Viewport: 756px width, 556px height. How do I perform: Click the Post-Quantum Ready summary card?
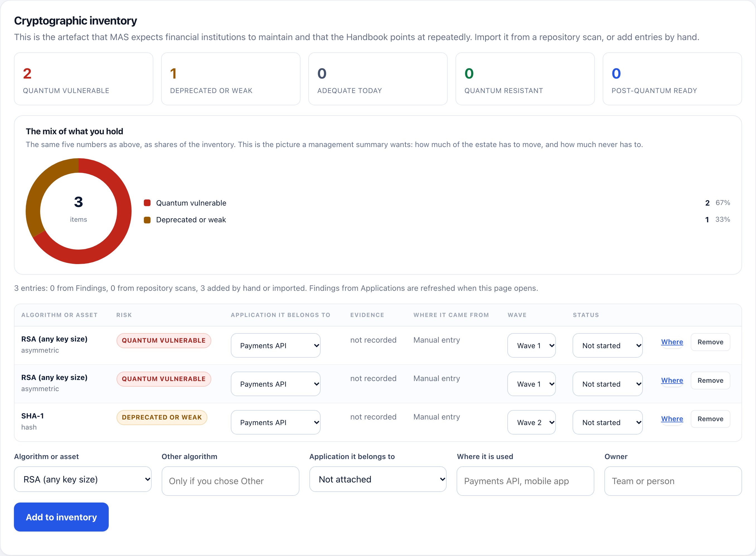672,79
